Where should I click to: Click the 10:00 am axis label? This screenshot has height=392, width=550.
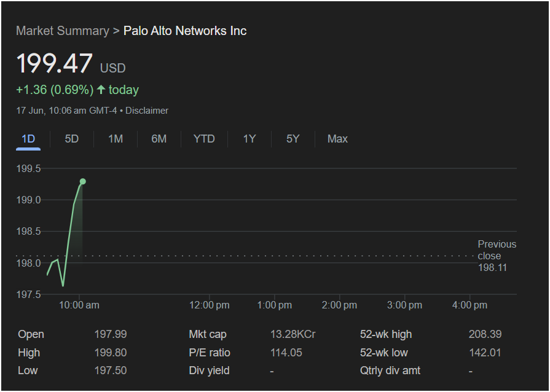[x=79, y=305]
